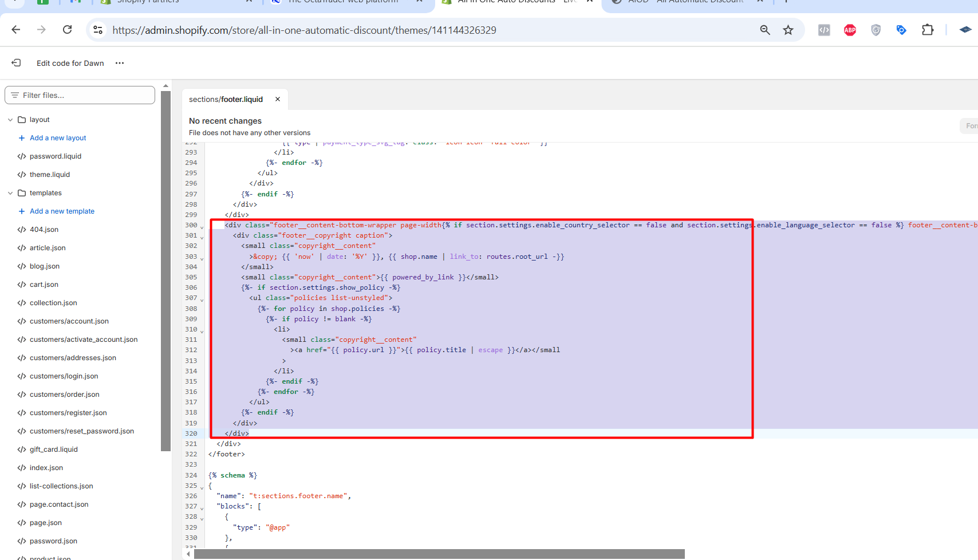Click the 'No recent changes' heading

point(225,121)
